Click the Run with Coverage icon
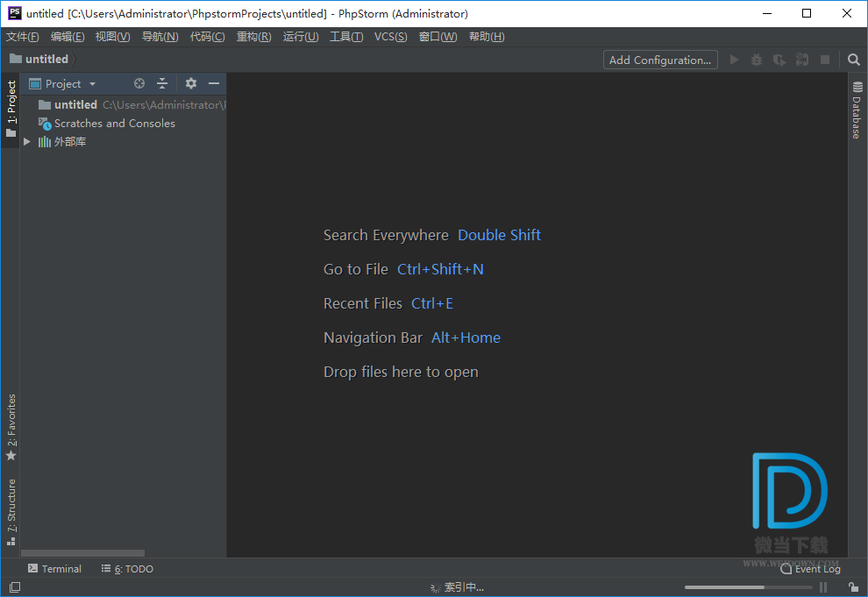This screenshot has width=868, height=597. (x=779, y=60)
